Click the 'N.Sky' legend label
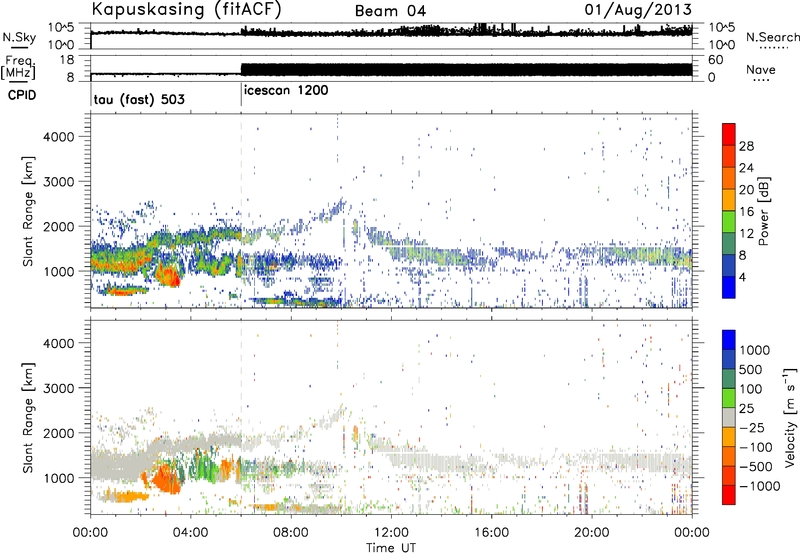Image resolution: width=800 pixels, height=554 pixels. 19,38
